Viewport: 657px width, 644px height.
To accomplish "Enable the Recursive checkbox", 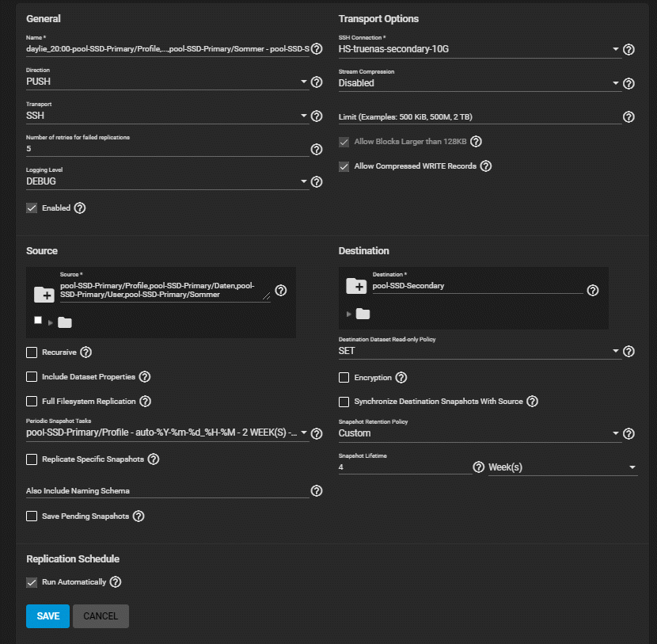I will 32,352.
